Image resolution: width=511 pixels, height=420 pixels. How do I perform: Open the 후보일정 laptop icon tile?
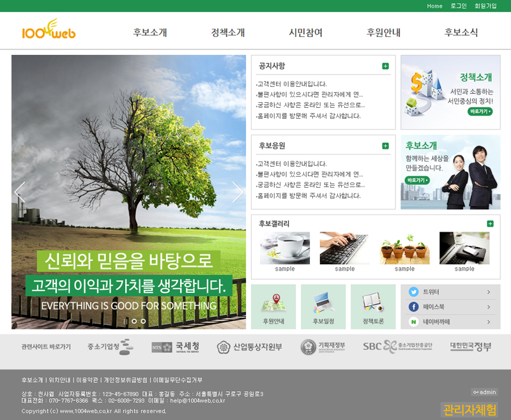323,306
